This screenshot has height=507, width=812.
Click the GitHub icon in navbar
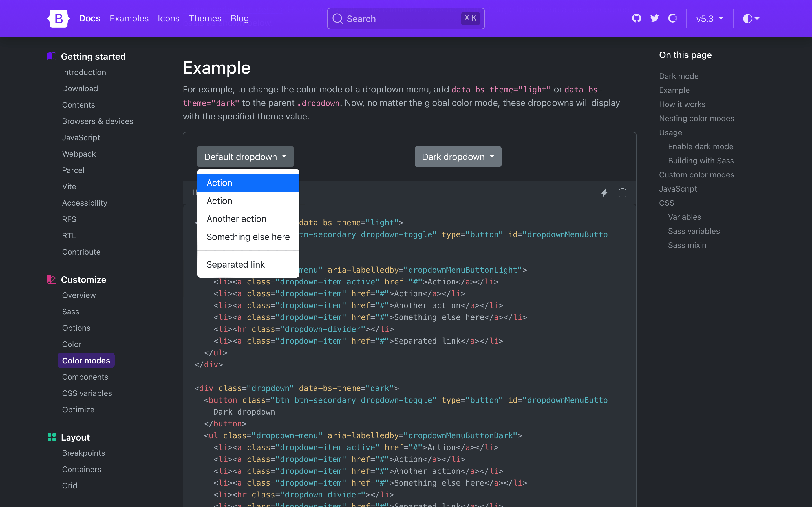[x=637, y=18]
